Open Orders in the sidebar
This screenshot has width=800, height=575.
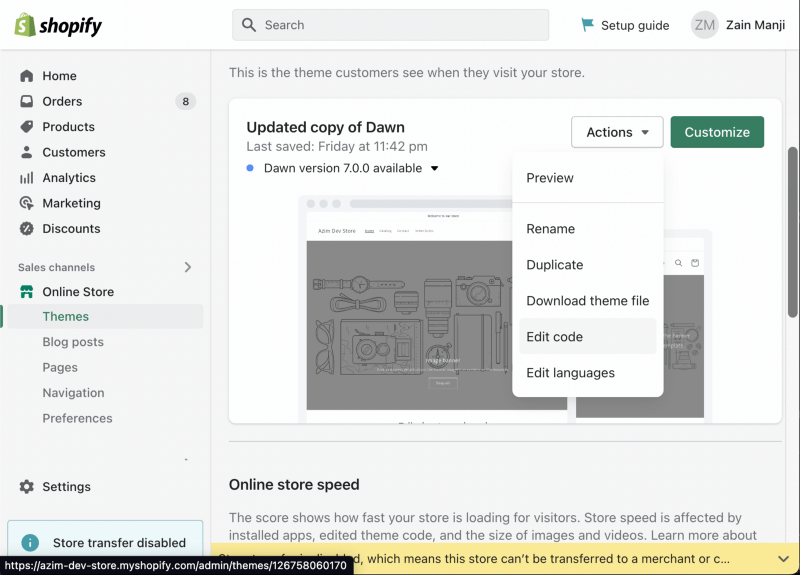62,101
